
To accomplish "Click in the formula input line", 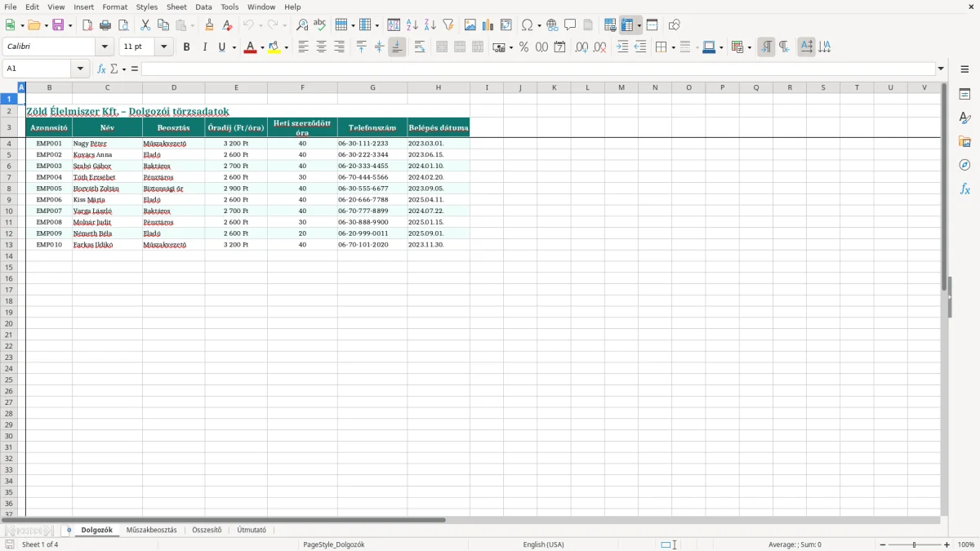I will pos(537,69).
